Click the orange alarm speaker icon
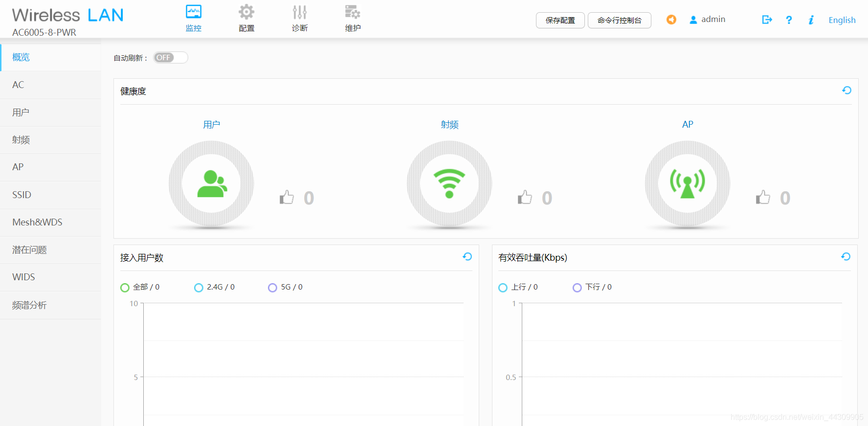Viewport: 868px width, 426px height. (x=671, y=20)
